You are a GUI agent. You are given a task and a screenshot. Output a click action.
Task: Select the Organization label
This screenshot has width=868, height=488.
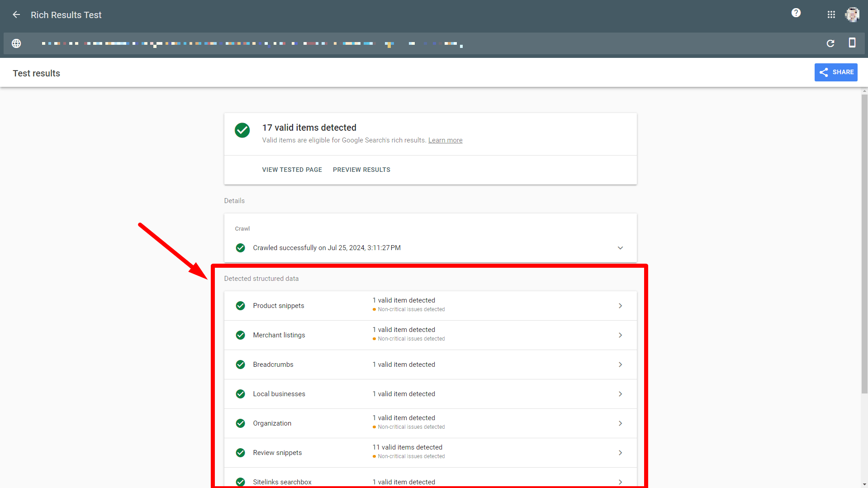(x=272, y=423)
